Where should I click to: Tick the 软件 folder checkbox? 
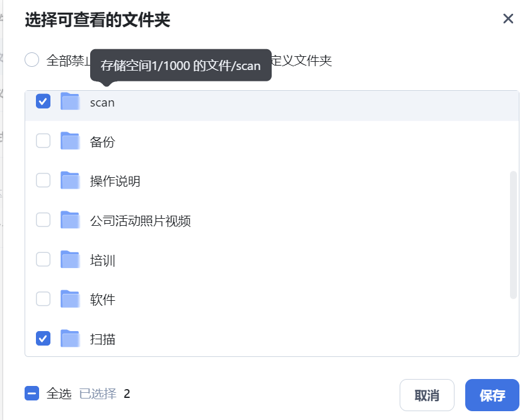coord(43,299)
